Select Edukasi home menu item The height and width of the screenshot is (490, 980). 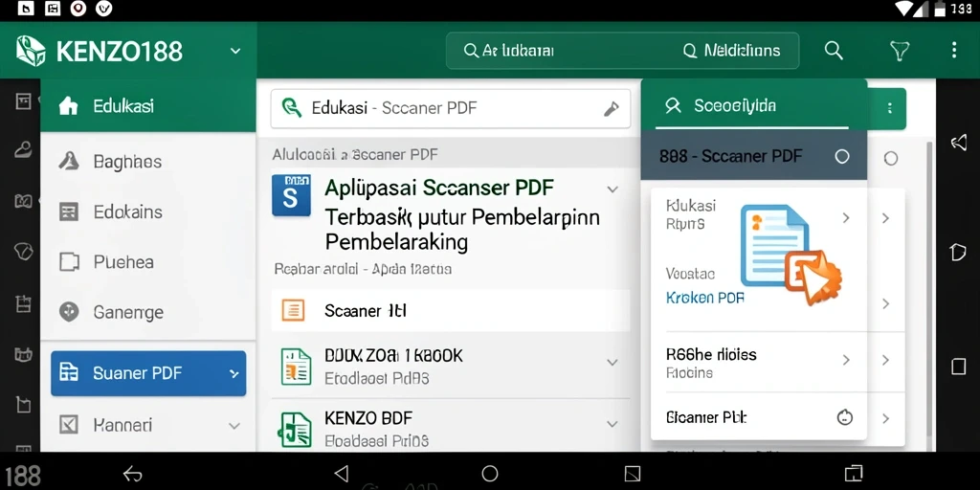pyautogui.click(x=148, y=105)
